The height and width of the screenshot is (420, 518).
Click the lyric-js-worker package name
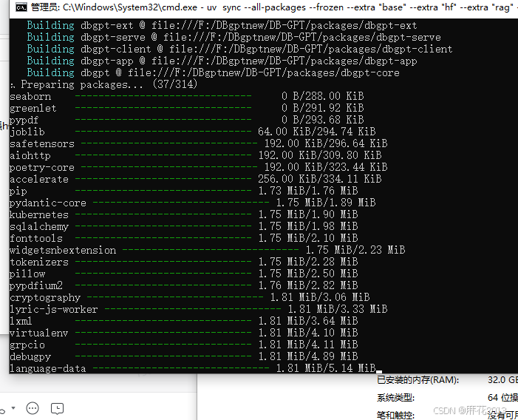tap(53, 309)
